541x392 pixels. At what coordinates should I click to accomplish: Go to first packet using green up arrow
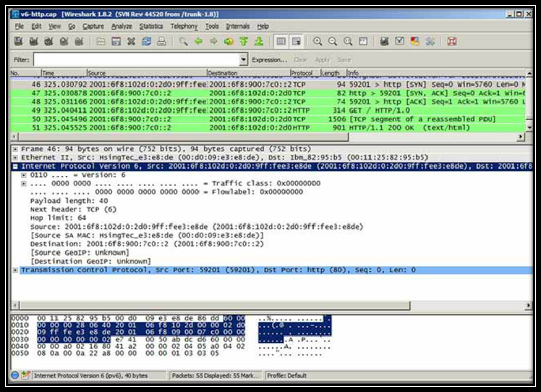pyautogui.click(x=243, y=42)
